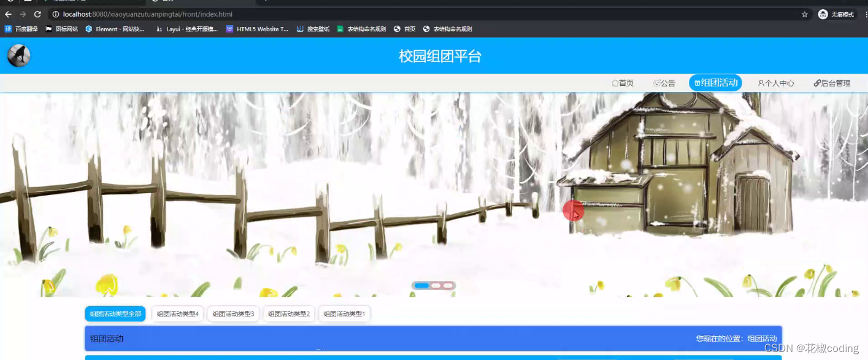This screenshot has height=360, width=868.
Task: Reload the page with refresh icon
Action: click(x=37, y=14)
